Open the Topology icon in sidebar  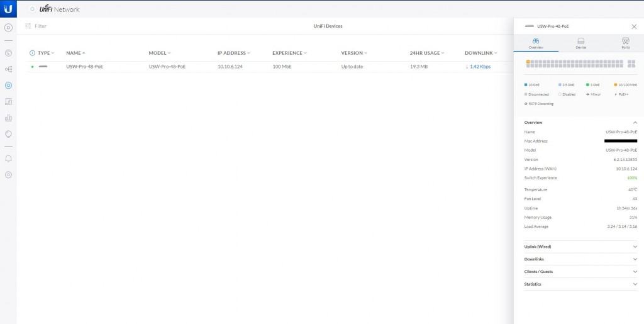[8, 69]
